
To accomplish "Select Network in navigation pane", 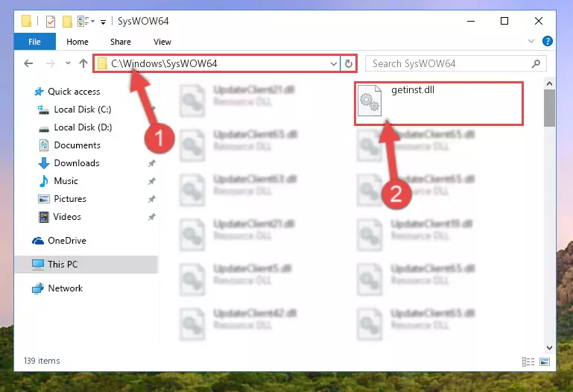I will [x=65, y=288].
